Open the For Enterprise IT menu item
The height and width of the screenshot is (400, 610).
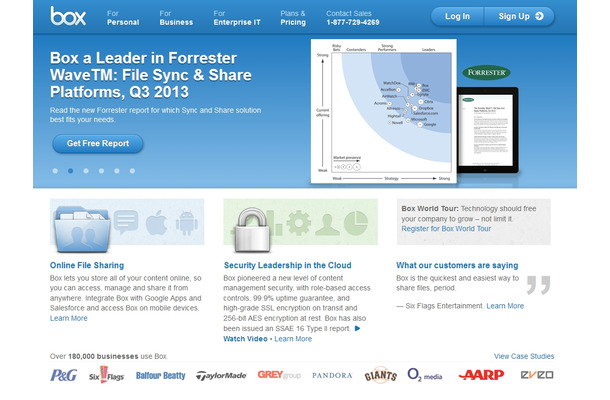237,18
